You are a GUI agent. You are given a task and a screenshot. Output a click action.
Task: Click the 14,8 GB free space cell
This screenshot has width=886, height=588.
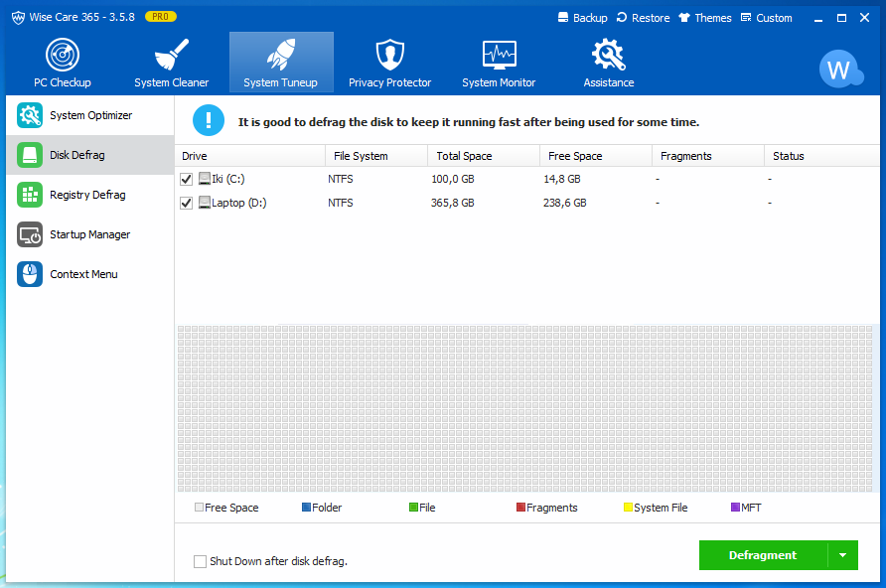tap(561, 179)
